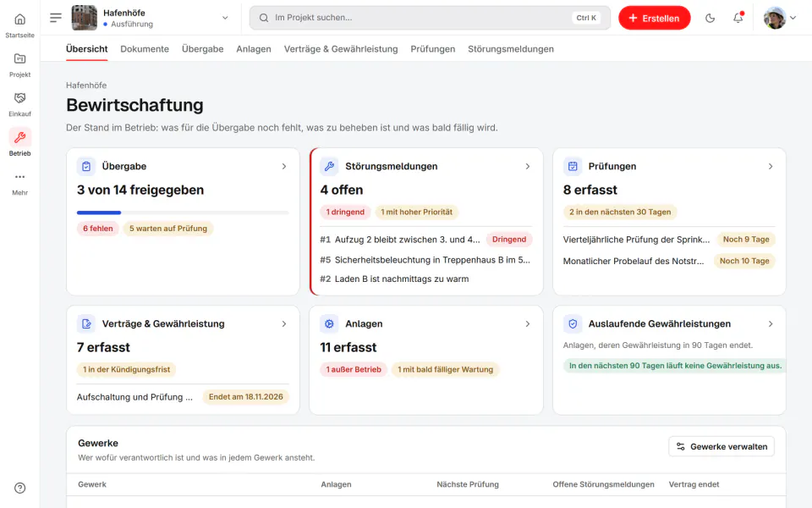
Task: Click the 1 in der Kündigungsfrist badge
Action: pyautogui.click(x=126, y=370)
